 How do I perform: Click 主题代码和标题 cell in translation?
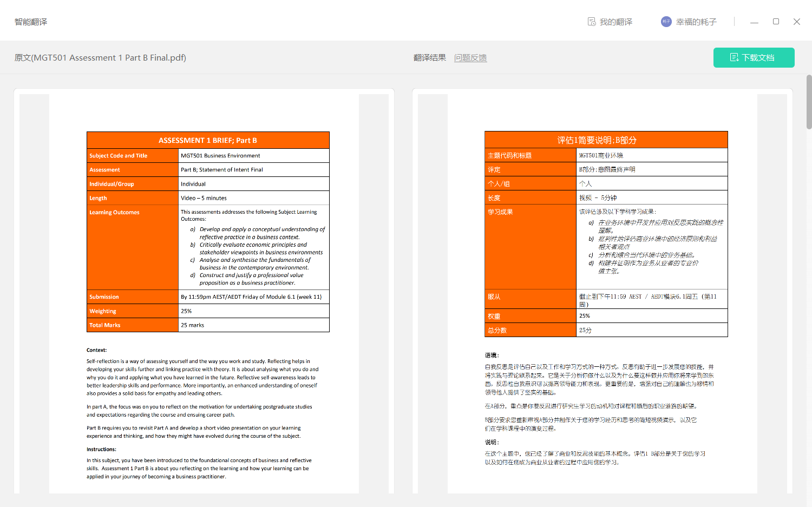pos(531,155)
